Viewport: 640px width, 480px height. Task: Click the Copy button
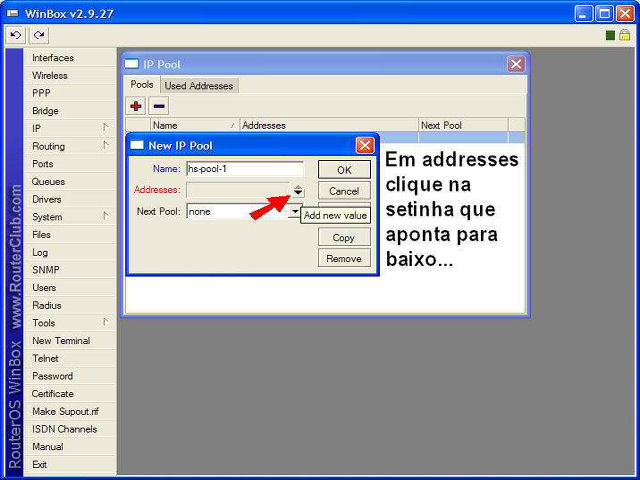pos(344,238)
